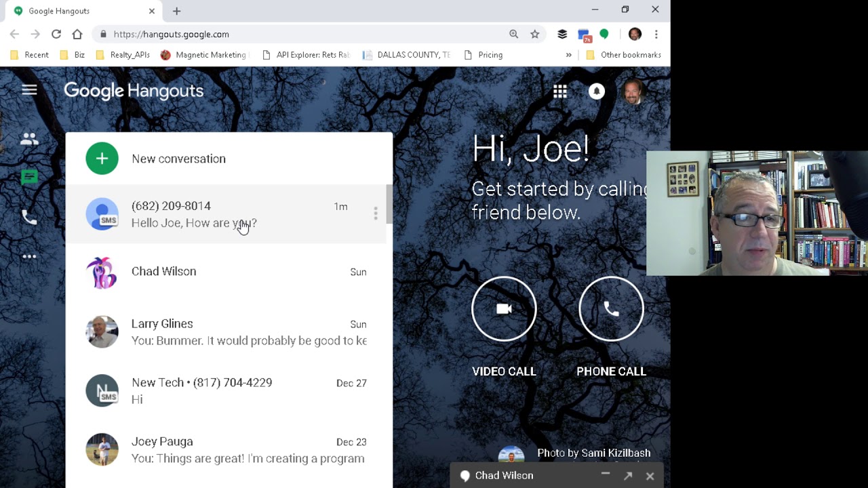Image resolution: width=868 pixels, height=488 pixels.
Task: Click the green New conversation plus button
Action: pos(102,159)
